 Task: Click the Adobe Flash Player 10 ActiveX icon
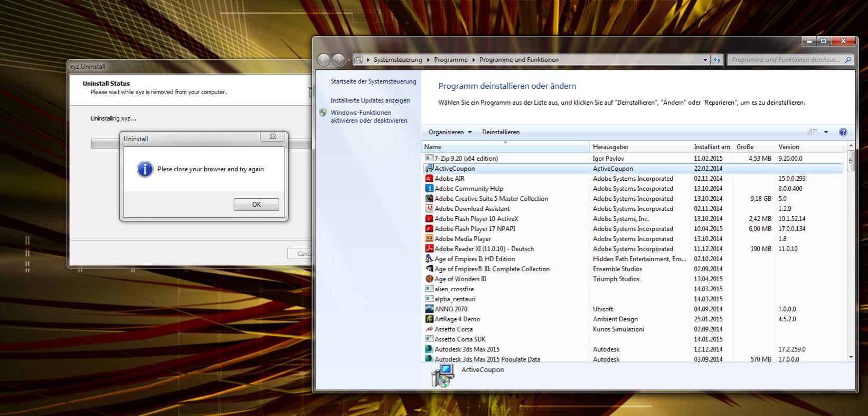click(429, 218)
